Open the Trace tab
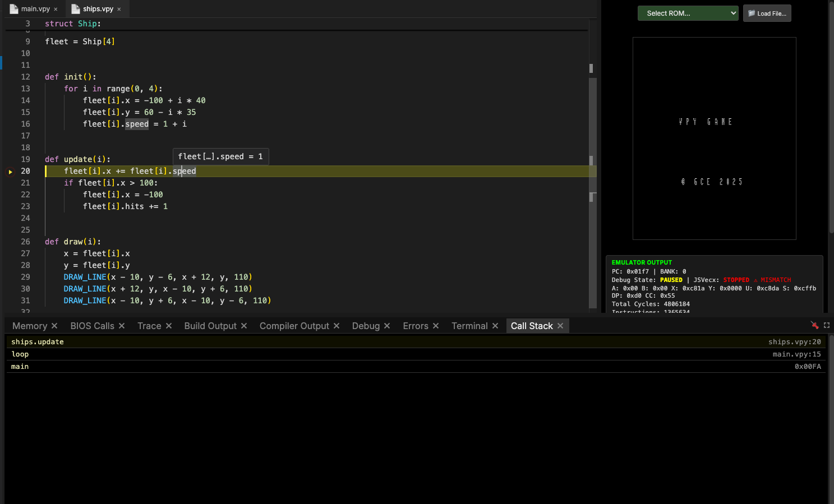 [x=149, y=326]
